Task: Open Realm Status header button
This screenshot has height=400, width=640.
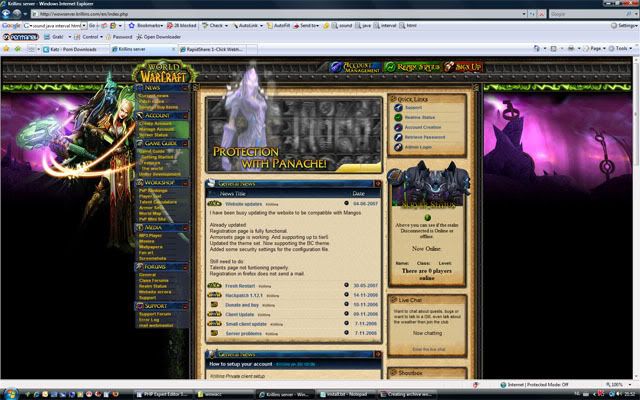Action: 412,67
